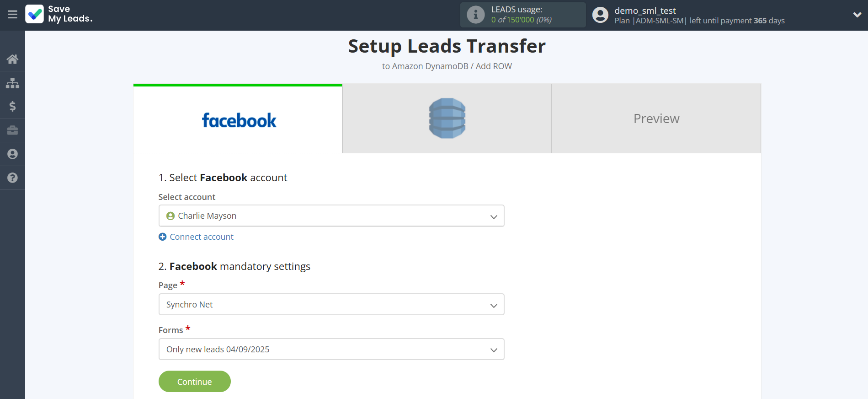Open the connections sitemap icon in the sidebar
The height and width of the screenshot is (399, 868).
pyautogui.click(x=12, y=83)
